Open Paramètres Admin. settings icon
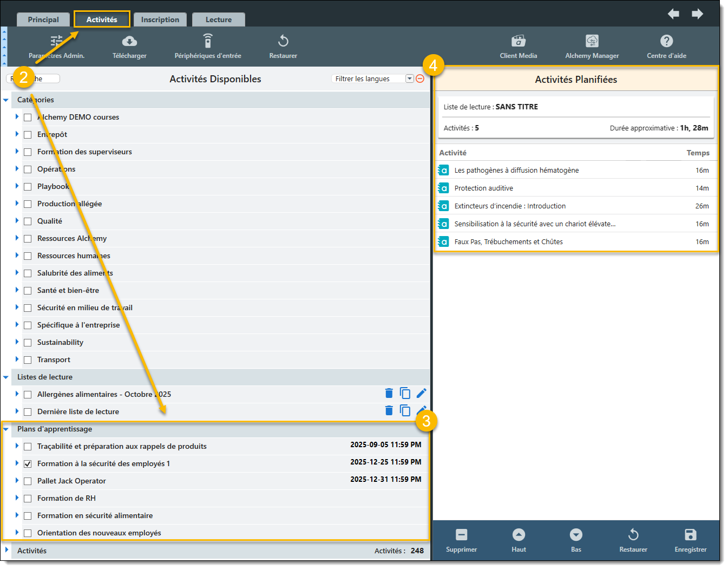 point(56,42)
